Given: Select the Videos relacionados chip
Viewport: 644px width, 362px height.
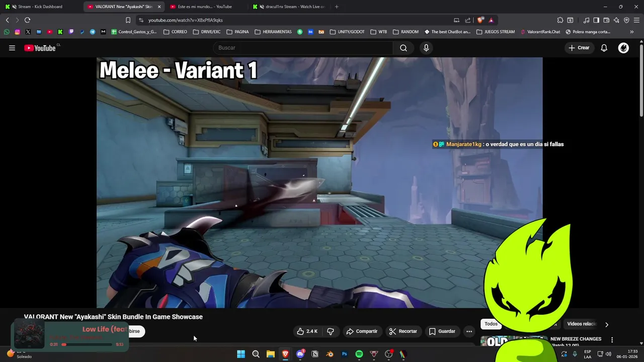Looking at the screenshot, I should [581, 324].
